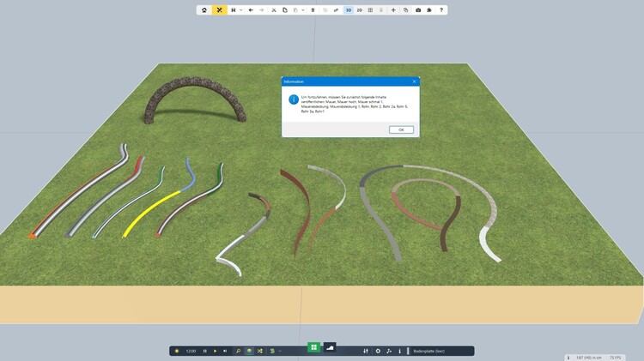The image size is (644, 361).
Task: Confirm the Information dialog with OK
Action: 401,129
